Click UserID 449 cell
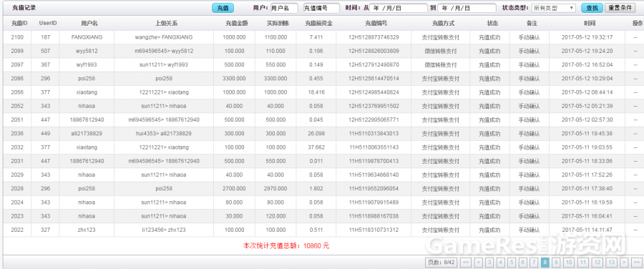This screenshot has height=269, width=644. (x=45, y=134)
